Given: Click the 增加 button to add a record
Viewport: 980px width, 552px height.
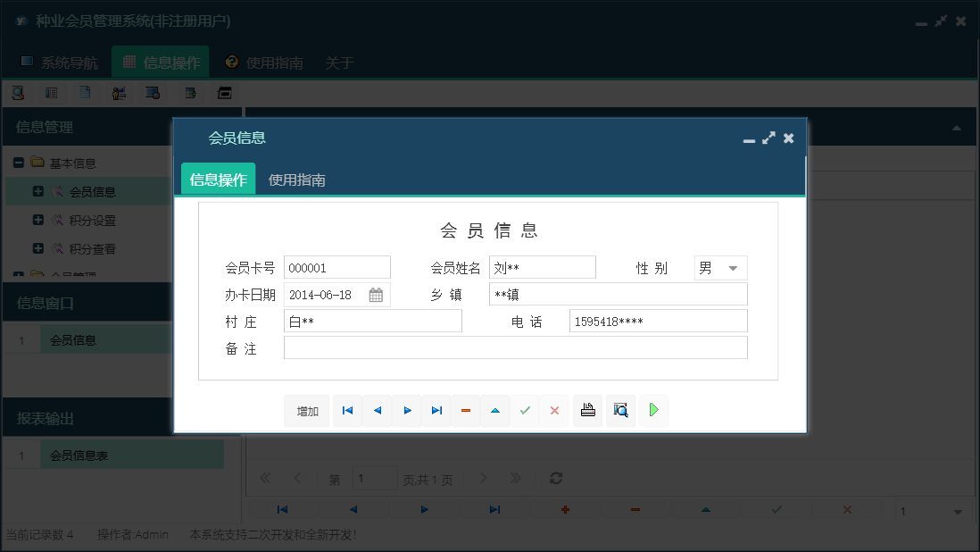Looking at the screenshot, I should coord(307,410).
